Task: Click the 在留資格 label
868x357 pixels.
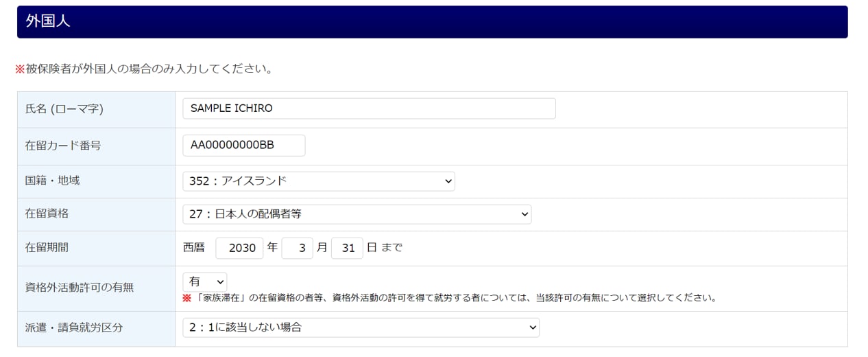Action: click(x=47, y=214)
